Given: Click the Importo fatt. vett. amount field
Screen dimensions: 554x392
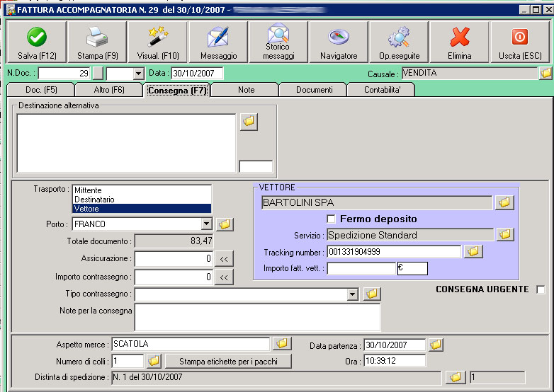Looking at the screenshot, I should [x=361, y=268].
